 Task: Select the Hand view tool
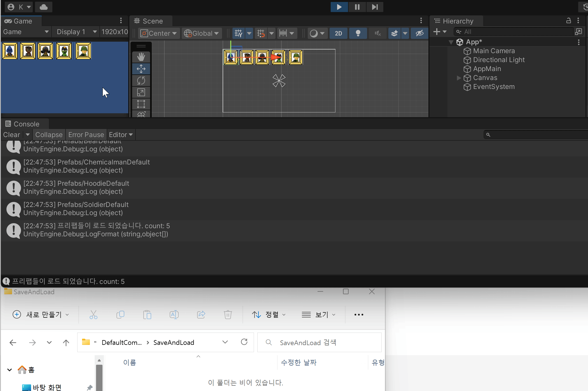(141, 57)
